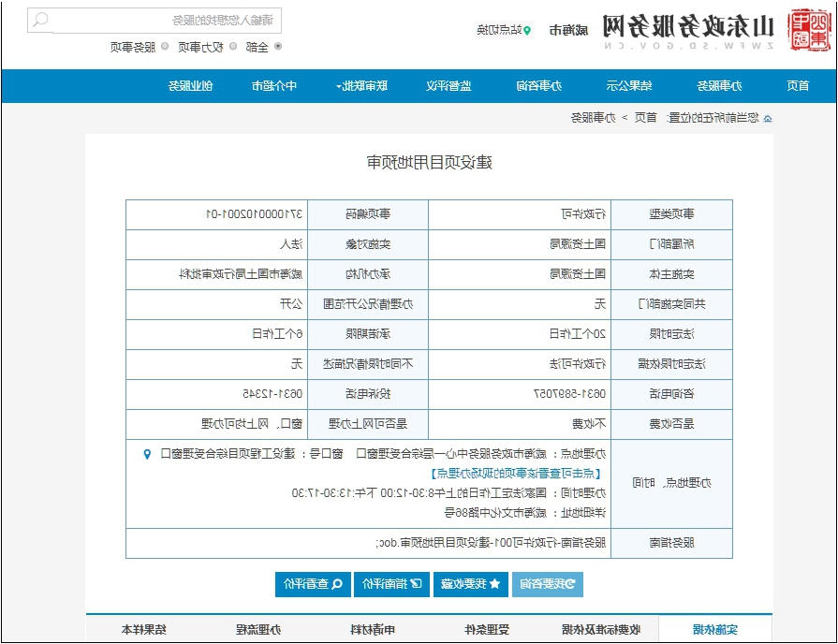Click the home icon in the breadcrumb bar
The height and width of the screenshot is (644, 838).
point(768,119)
